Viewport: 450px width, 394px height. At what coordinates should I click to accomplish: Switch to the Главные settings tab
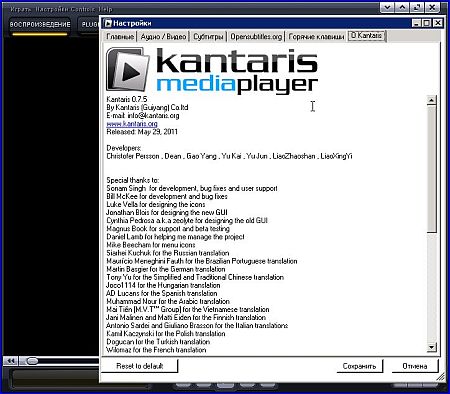click(120, 36)
